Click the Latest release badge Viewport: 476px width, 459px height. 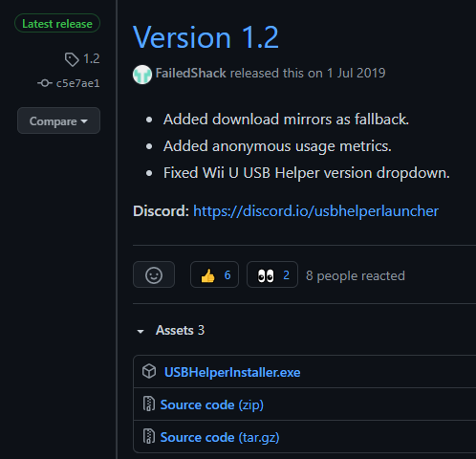click(x=57, y=23)
